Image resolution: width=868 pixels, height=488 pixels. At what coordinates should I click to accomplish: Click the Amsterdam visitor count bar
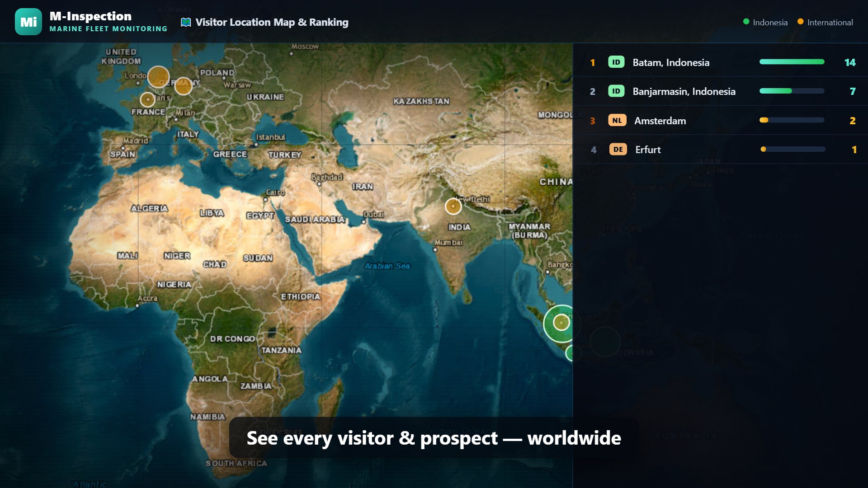coord(792,120)
